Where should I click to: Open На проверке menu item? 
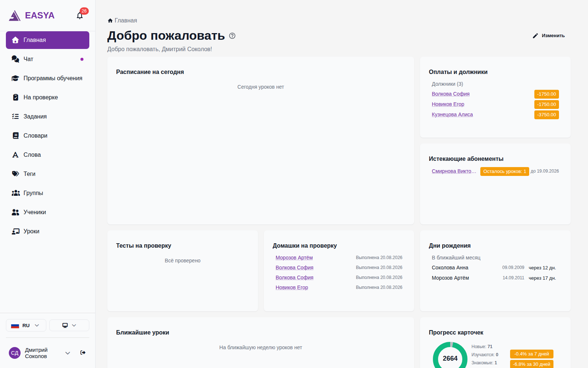click(47, 98)
